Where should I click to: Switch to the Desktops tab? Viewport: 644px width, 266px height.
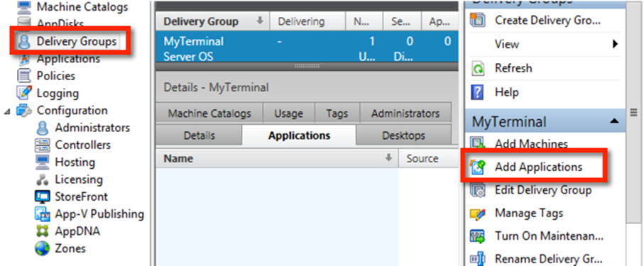click(x=403, y=135)
